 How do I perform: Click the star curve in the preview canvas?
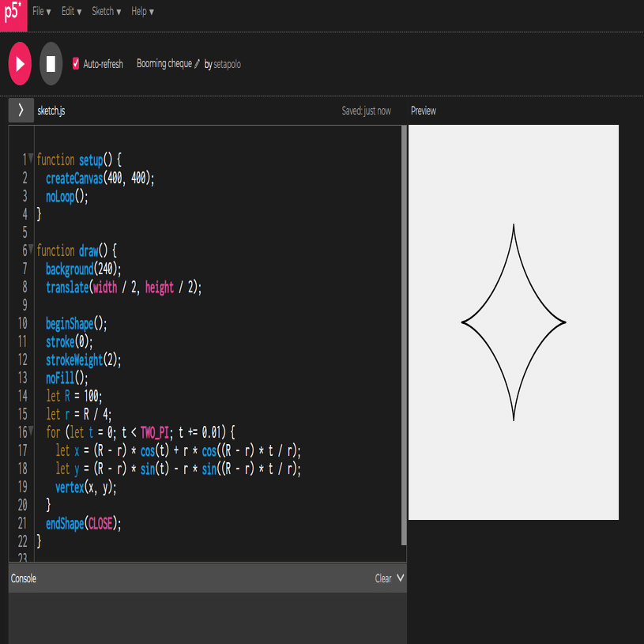(514, 322)
